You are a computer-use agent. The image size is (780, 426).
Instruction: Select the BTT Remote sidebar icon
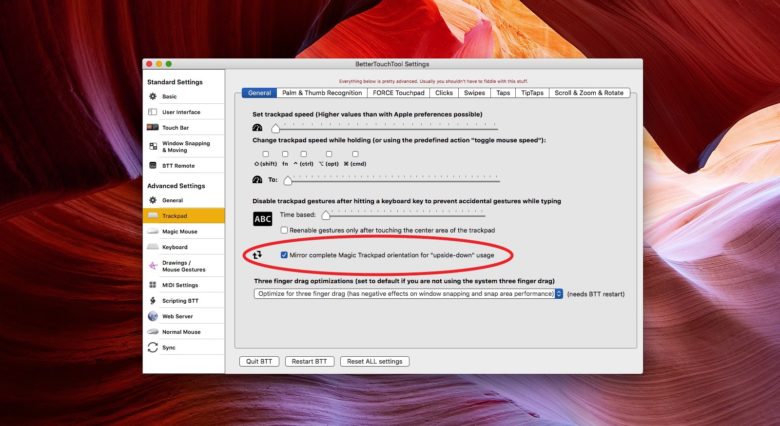[x=152, y=166]
